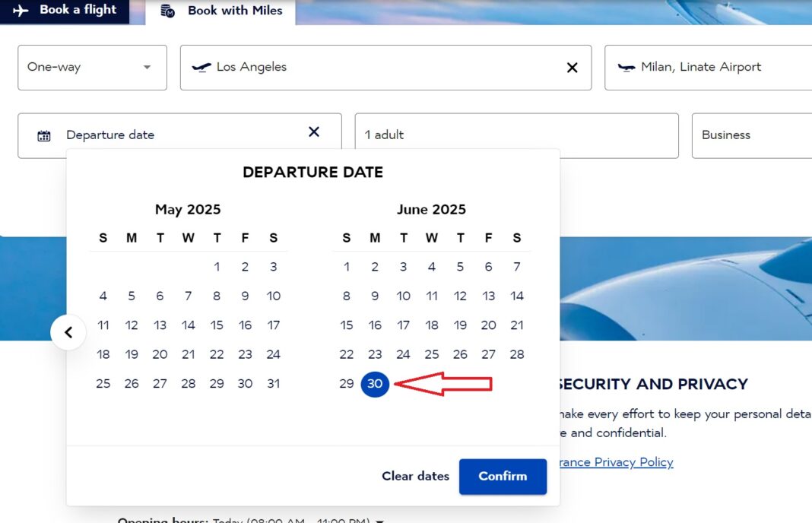The image size is (812, 523).
Task: Click the Clear dates link
Action: [415, 476]
